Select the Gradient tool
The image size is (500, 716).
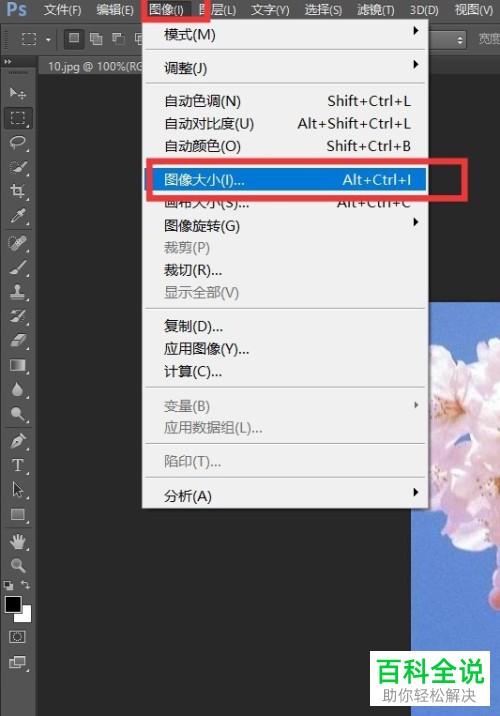18,365
